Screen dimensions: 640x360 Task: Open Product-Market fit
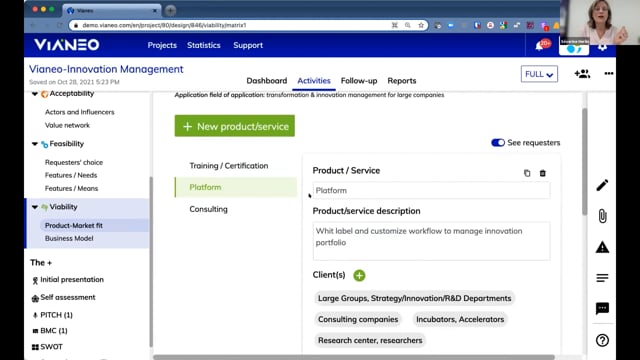point(74,225)
